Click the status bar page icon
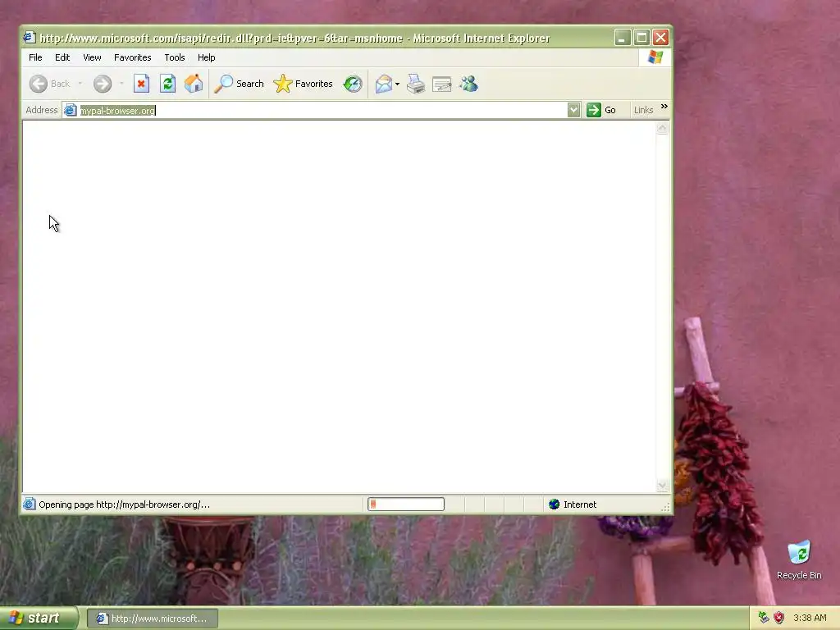840x630 pixels. [x=30, y=504]
